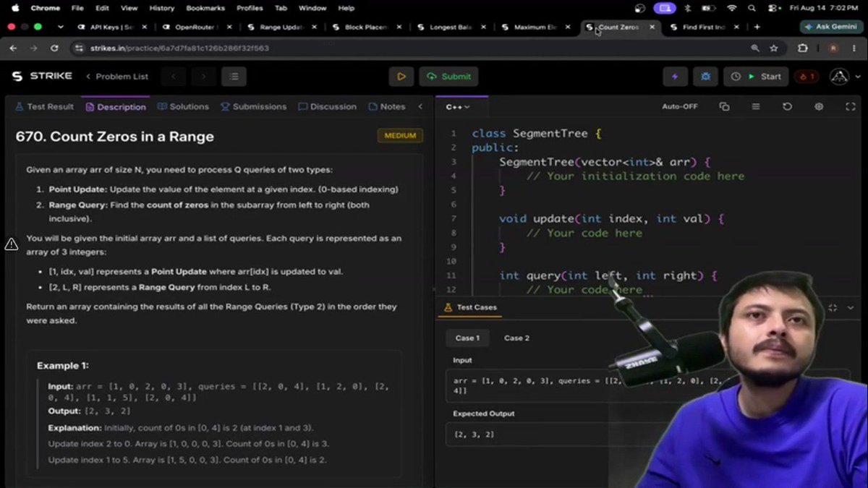Go to next problem arrow
The image size is (868, 488).
[203, 77]
